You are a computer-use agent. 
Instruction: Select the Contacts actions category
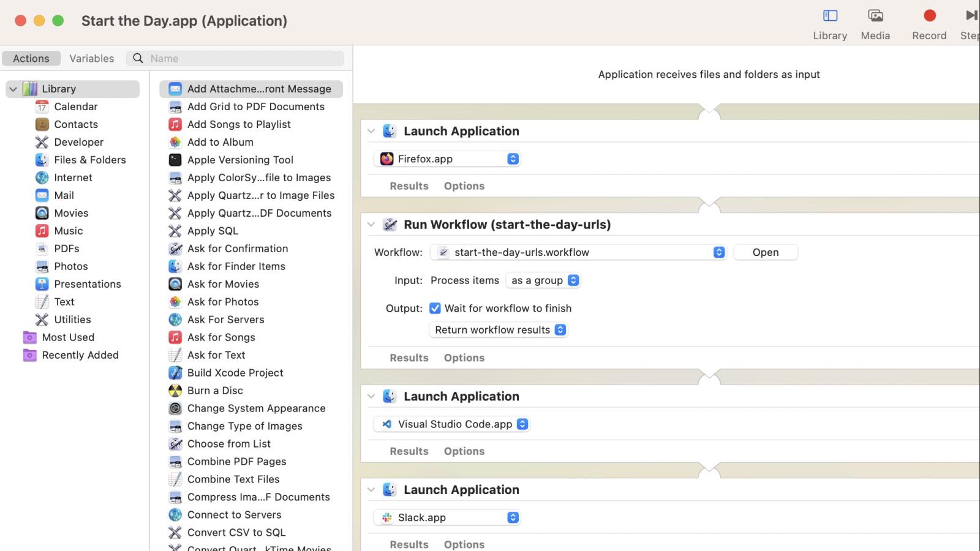pos(76,124)
